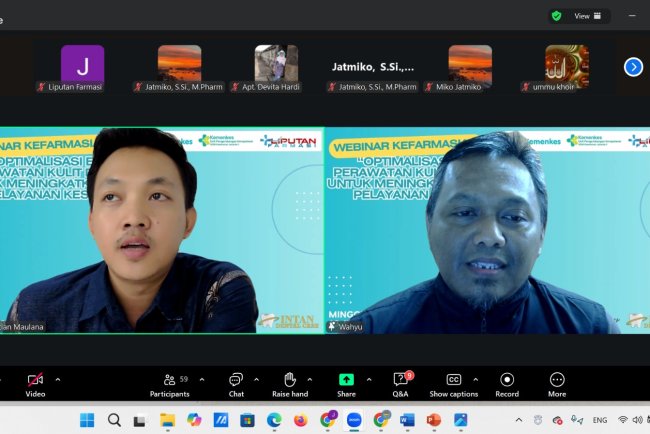650x434 pixels.
Task: Start Share screen
Action: tap(346, 385)
